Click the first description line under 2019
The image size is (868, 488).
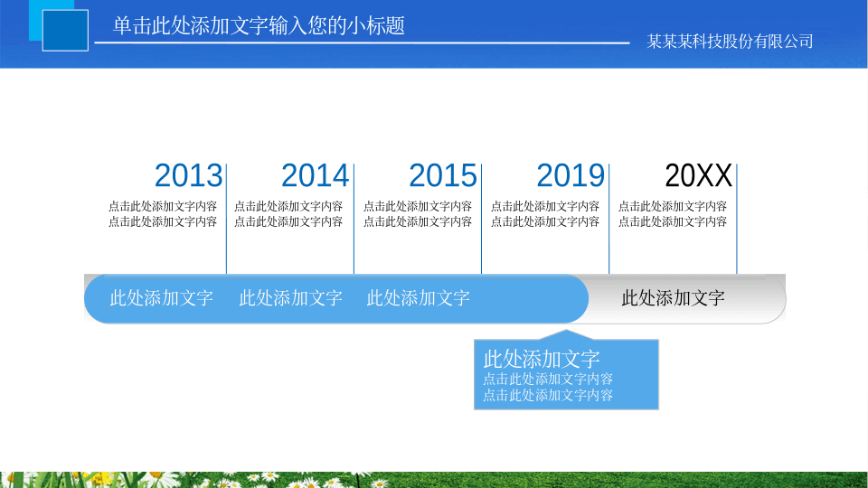click(x=544, y=206)
